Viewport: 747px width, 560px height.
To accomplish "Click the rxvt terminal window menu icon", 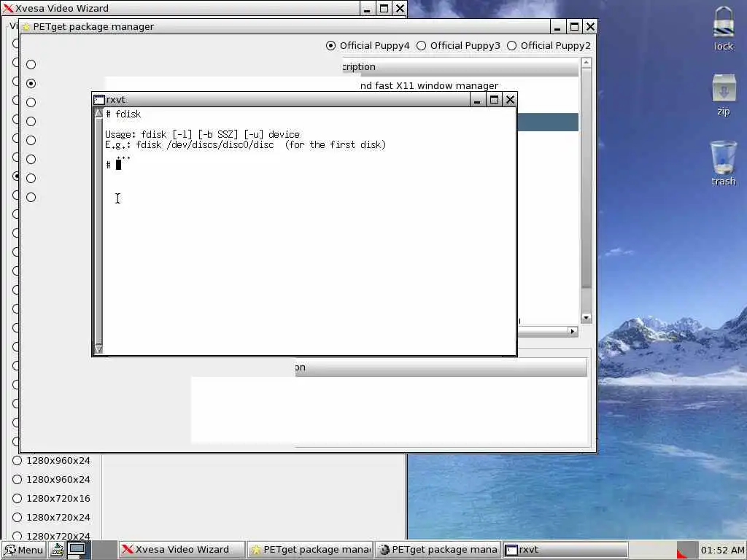I will (x=99, y=99).
